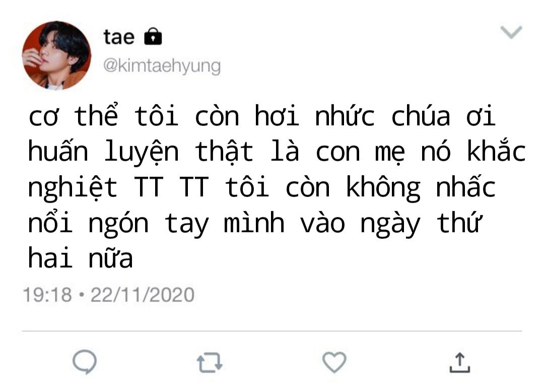The height and width of the screenshot is (392, 544).
Task: Open the round profile picture
Action: [x=56, y=55]
